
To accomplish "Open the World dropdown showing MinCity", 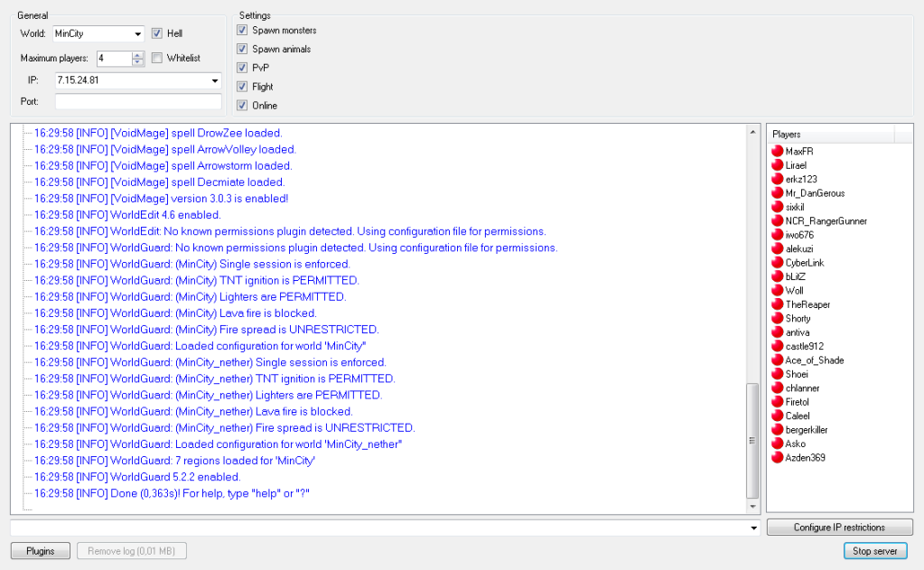I will pyautogui.click(x=137, y=33).
